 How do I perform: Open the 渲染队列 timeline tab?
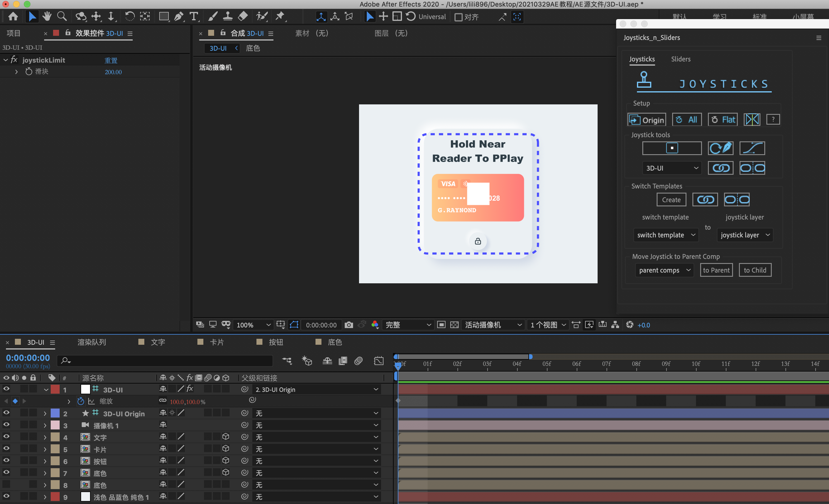pyautogui.click(x=92, y=342)
